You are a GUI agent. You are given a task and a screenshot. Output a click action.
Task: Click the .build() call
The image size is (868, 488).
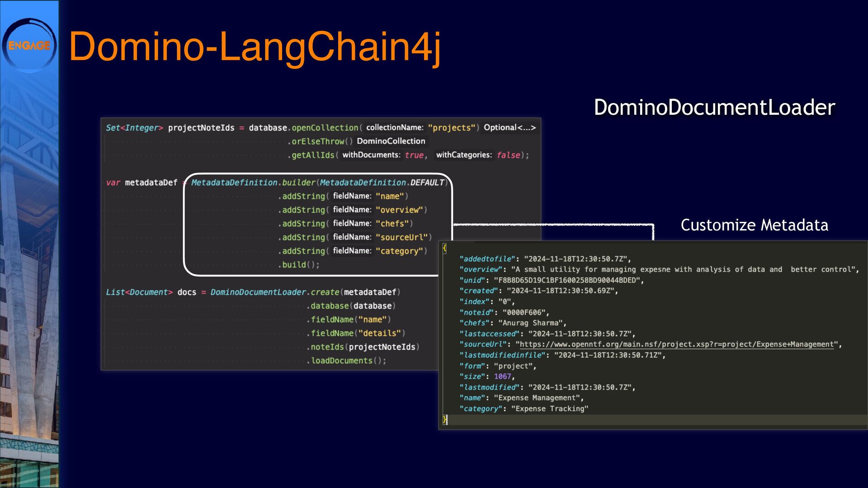299,265
